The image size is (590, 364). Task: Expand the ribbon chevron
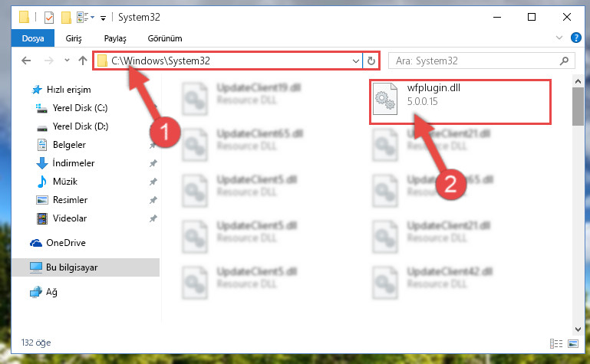[x=559, y=38]
